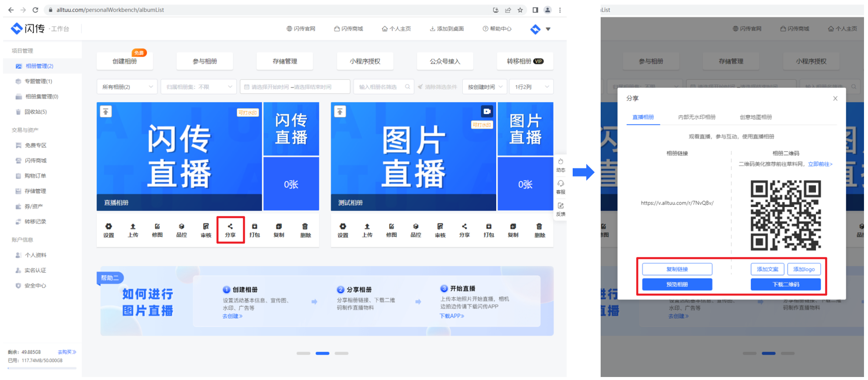Click 添加到桌面 in the top navigation

pos(447,29)
